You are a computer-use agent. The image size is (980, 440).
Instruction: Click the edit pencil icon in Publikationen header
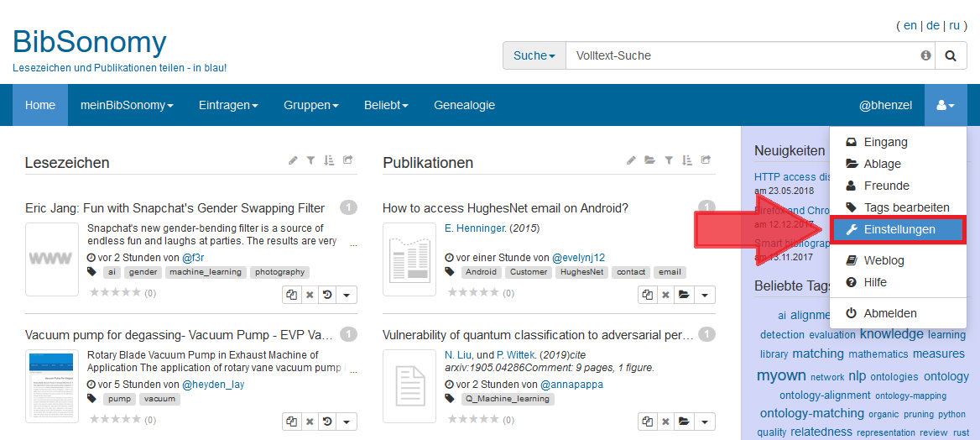click(x=631, y=161)
